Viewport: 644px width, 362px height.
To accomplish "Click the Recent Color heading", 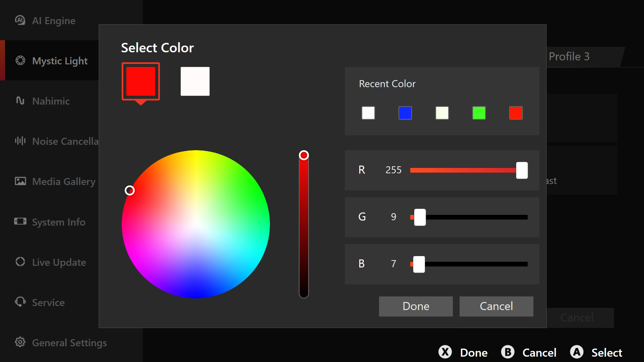I will click(x=387, y=84).
